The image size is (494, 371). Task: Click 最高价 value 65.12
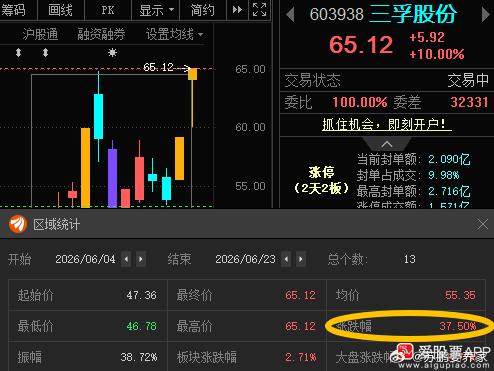point(300,326)
